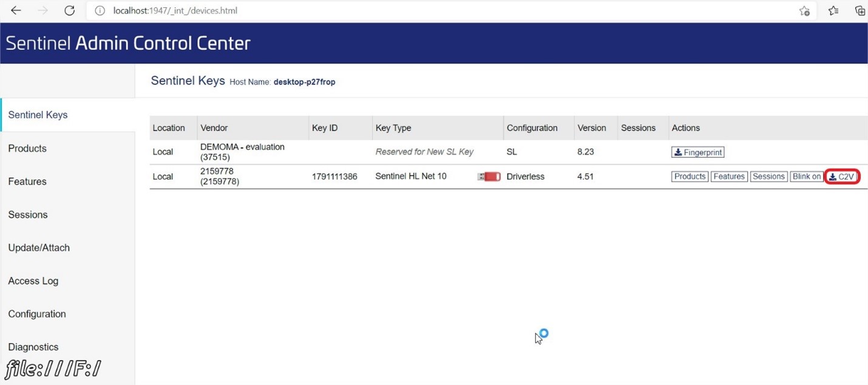Download Fingerprint for the DEMOMA key
The width and height of the screenshot is (868, 385).
pyautogui.click(x=697, y=152)
